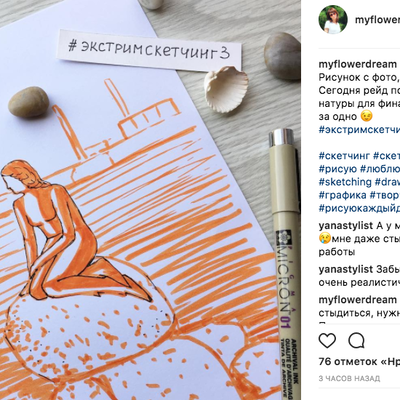Open the #рисую hashtag link
400x400 pixels.
(x=338, y=169)
